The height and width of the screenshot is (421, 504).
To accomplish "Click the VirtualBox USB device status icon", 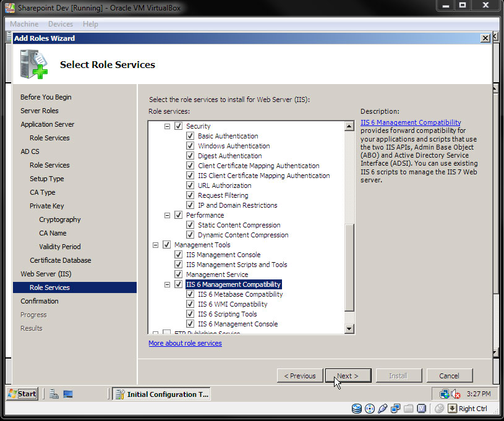I will (x=383, y=409).
